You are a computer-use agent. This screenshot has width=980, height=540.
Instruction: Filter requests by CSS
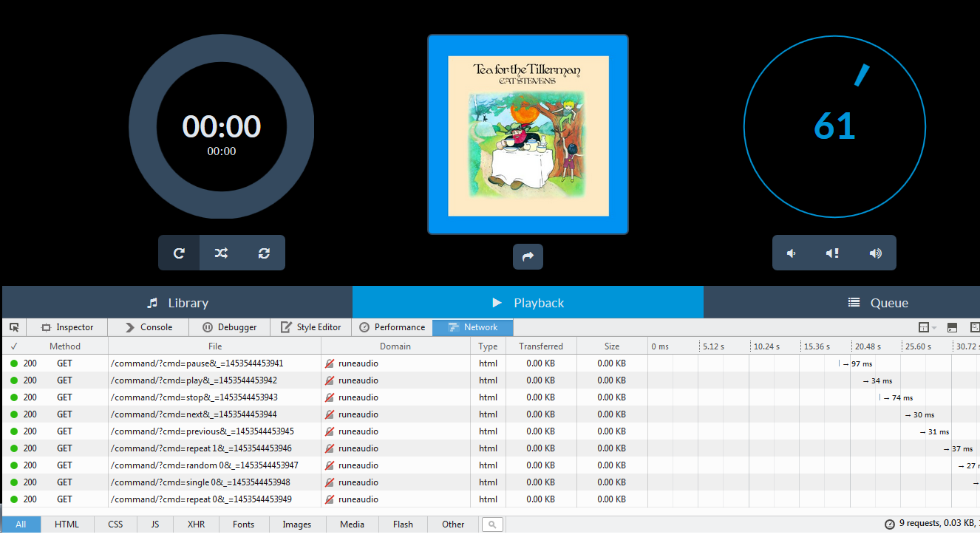(x=115, y=524)
